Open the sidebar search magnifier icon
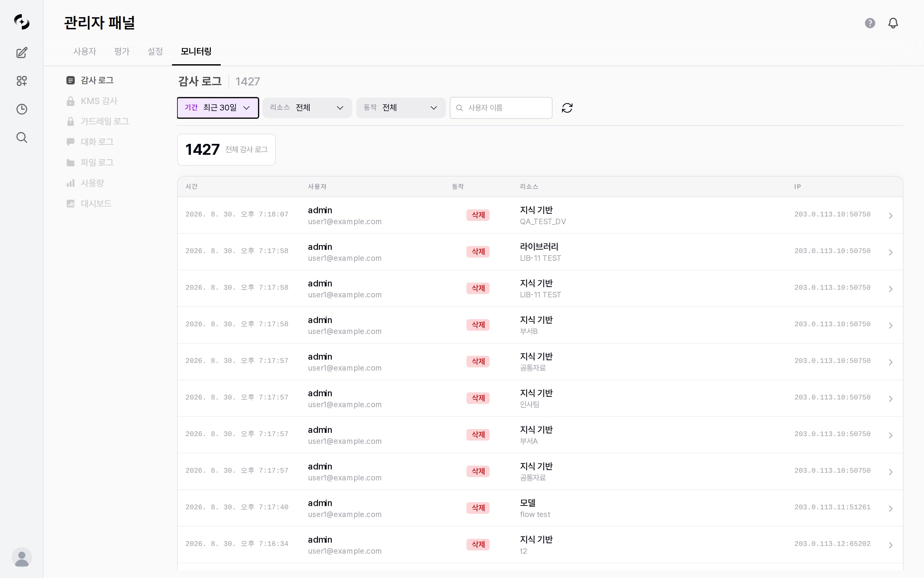924x578 pixels. (x=22, y=137)
